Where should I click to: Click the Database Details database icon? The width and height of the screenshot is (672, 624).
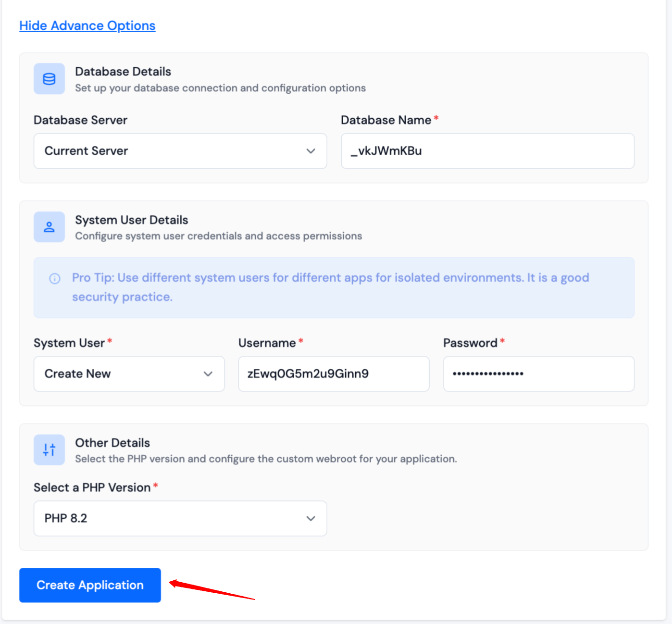tap(49, 78)
